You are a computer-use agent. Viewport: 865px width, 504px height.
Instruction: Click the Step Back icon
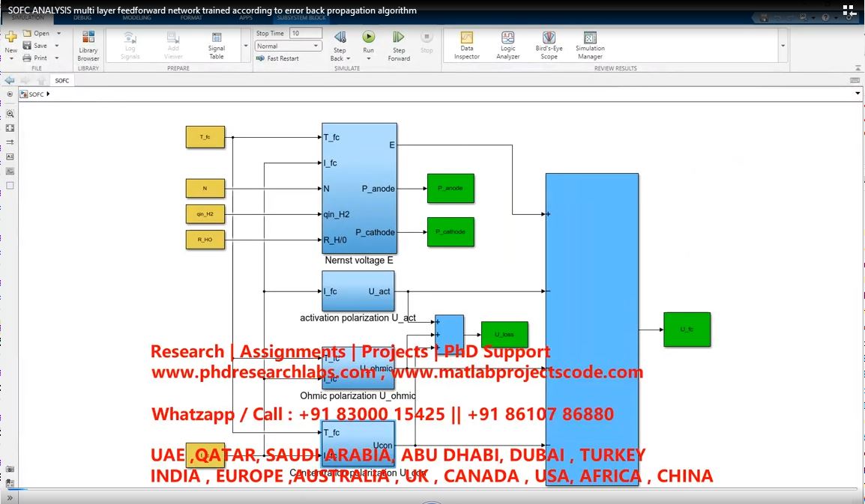[x=340, y=37]
